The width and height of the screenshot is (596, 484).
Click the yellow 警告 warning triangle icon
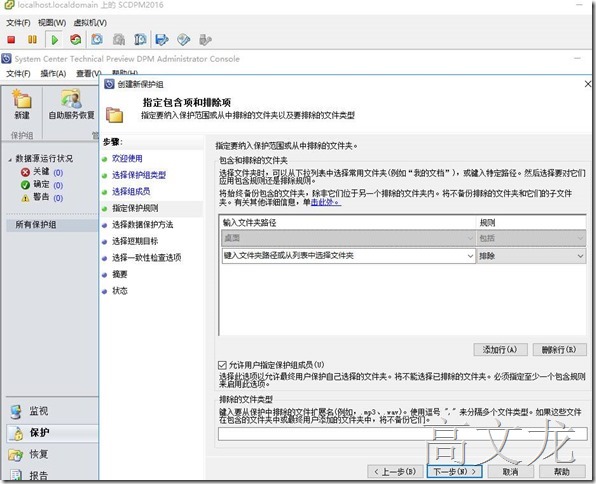25,198
